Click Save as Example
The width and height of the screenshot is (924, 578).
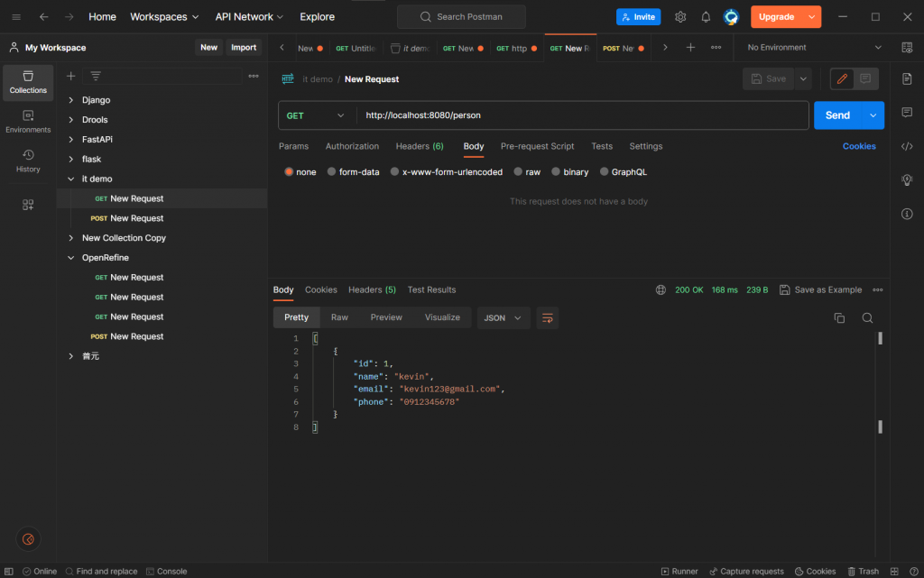coord(820,289)
